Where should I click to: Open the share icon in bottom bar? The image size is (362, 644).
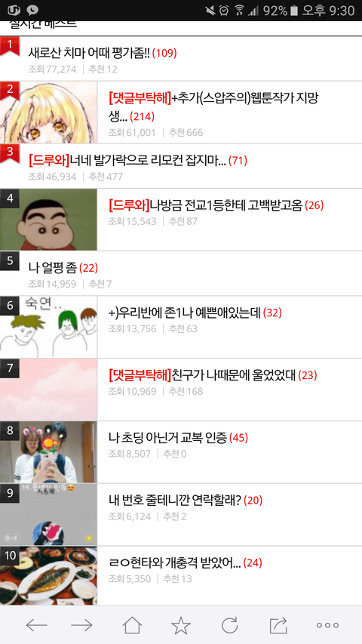click(x=278, y=625)
